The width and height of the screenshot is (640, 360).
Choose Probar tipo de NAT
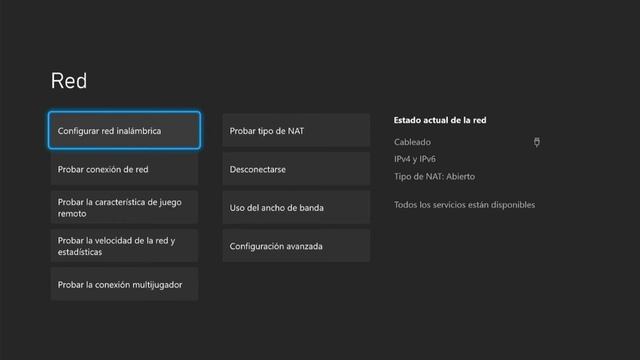pyautogui.click(x=296, y=131)
